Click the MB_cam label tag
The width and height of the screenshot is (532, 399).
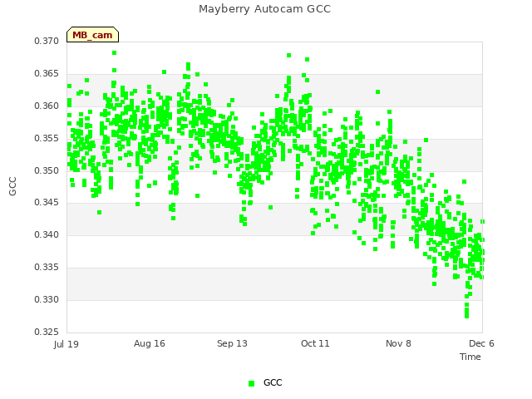point(92,35)
